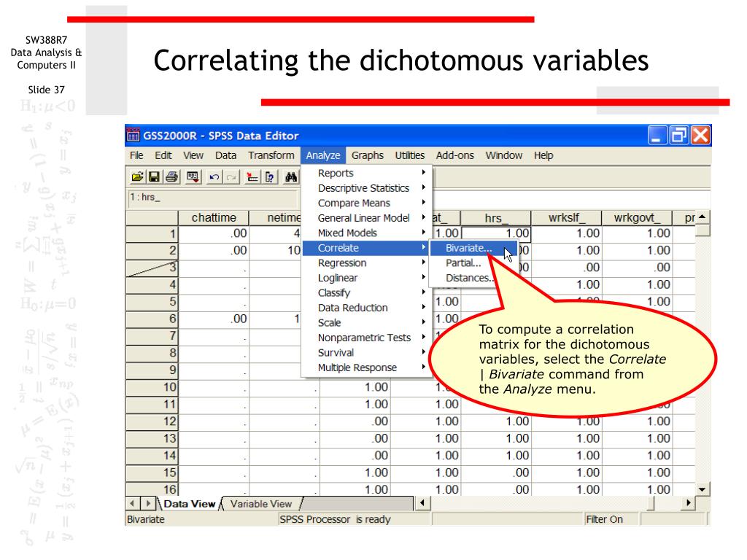Open the Help menu
This screenshot has width=747, height=560.
point(543,155)
